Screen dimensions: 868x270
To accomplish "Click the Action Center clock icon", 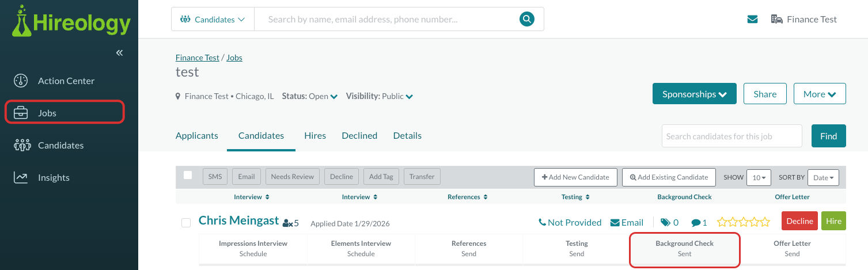I will pyautogui.click(x=21, y=81).
